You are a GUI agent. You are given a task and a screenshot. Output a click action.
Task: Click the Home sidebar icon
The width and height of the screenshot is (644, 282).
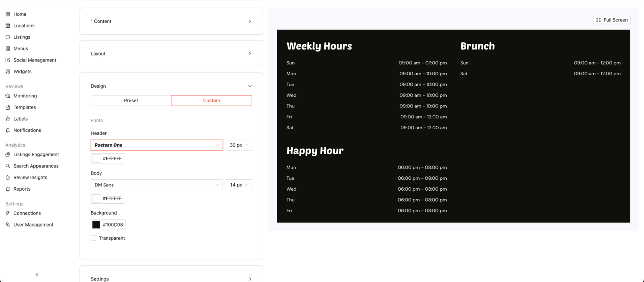8,14
